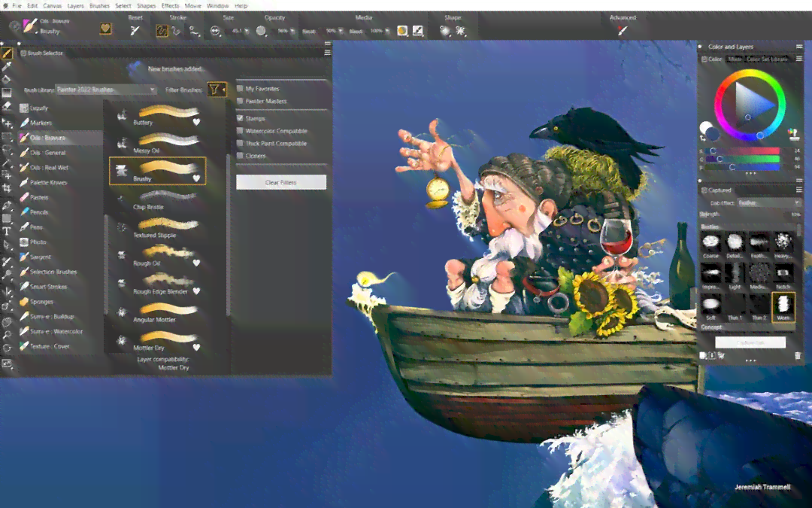Select the Crop tool
Image resolution: width=812 pixels, height=508 pixels.
coord(6,189)
